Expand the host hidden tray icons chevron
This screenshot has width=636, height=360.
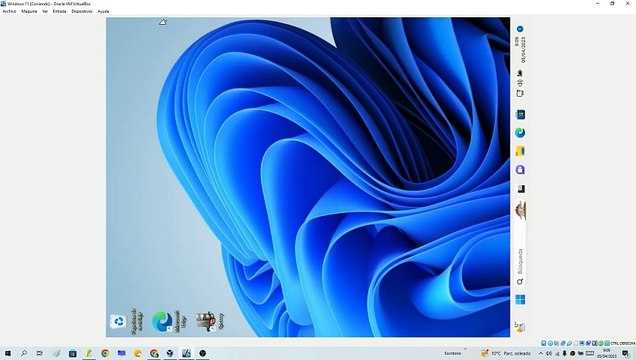[541, 354]
